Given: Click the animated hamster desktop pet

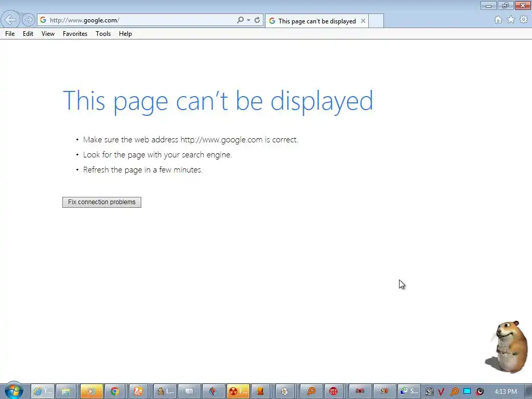Looking at the screenshot, I should (507, 347).
